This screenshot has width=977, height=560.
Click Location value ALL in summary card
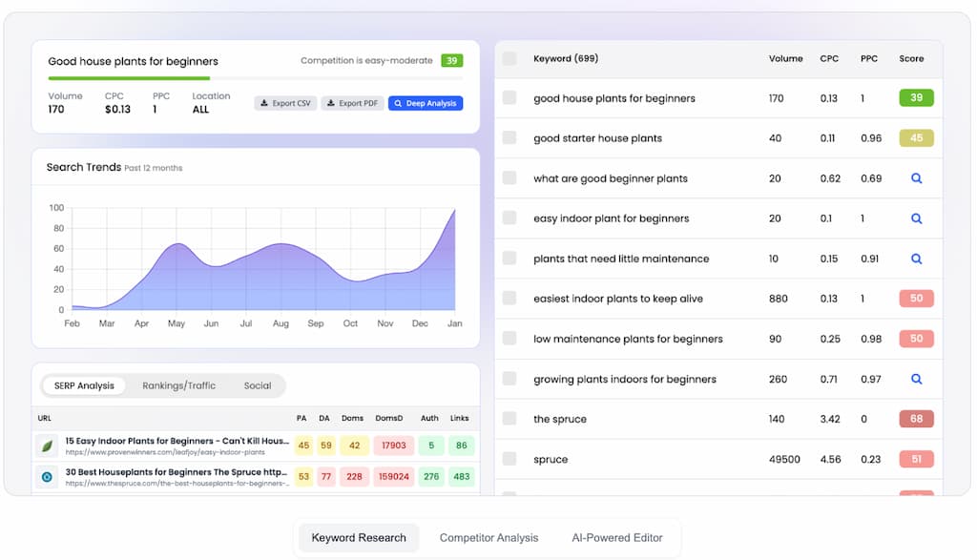(x=200, y=110)
